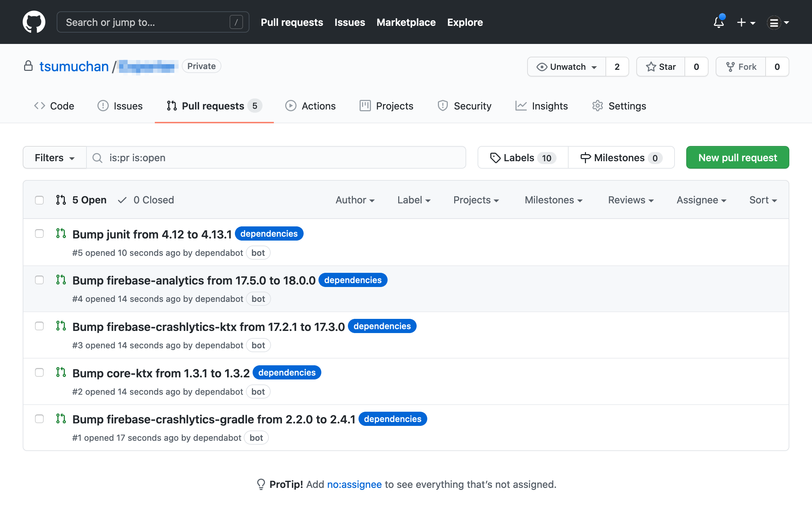The image size is (812, 518).
Task: Open the user avatar menu
Action: click(778, 22)
